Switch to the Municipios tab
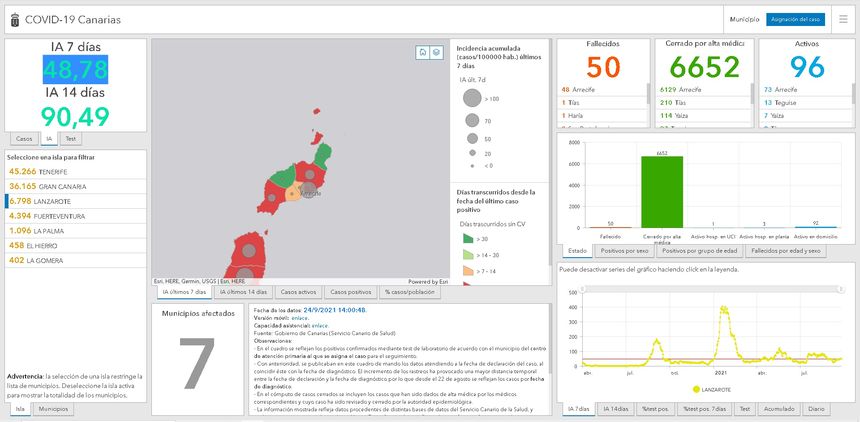Viewport: 860px width, 422px height. click(53, 409)
